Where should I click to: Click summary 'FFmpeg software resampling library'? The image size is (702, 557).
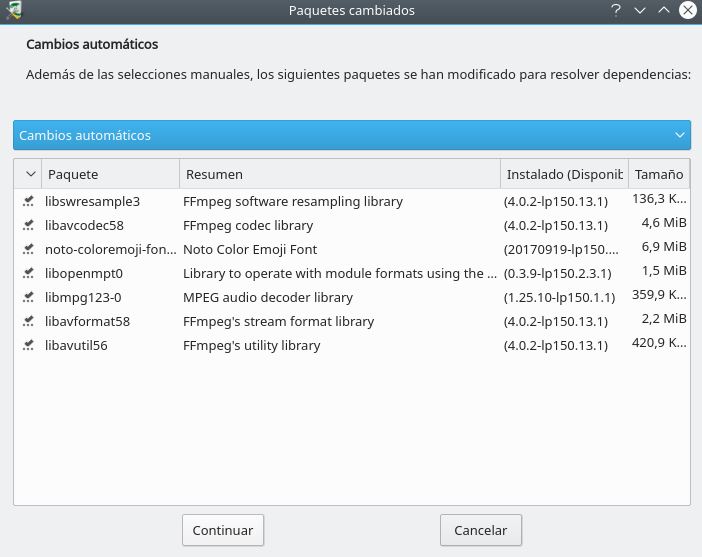(293, 201)
